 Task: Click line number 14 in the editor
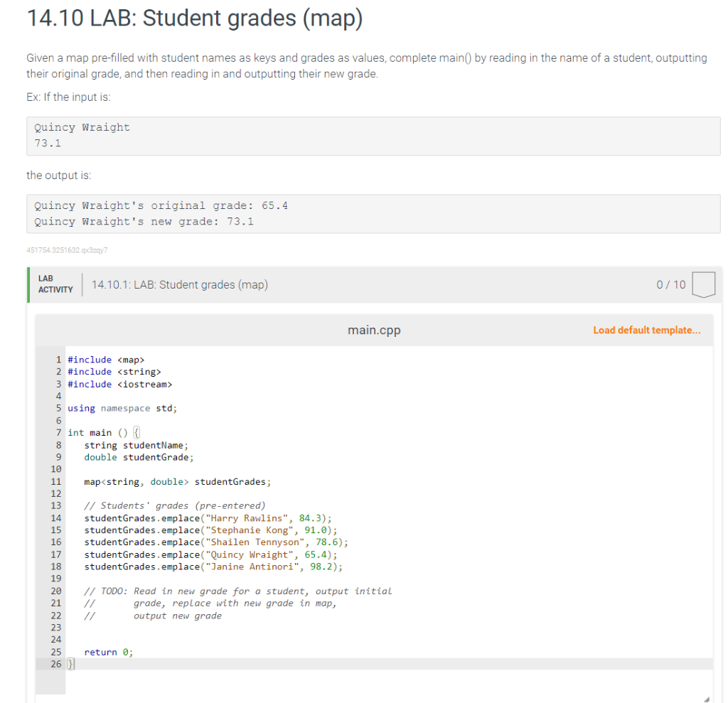(57, 517)
